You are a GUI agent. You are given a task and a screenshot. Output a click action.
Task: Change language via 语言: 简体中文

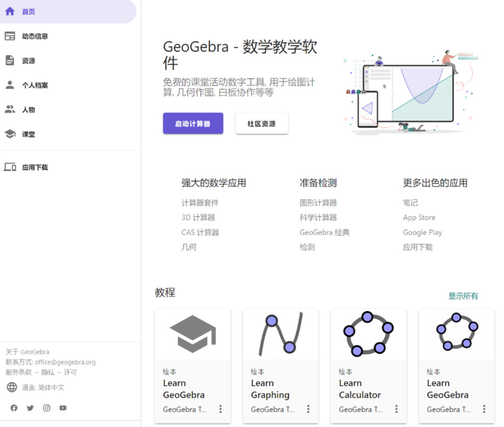point(43,387)
